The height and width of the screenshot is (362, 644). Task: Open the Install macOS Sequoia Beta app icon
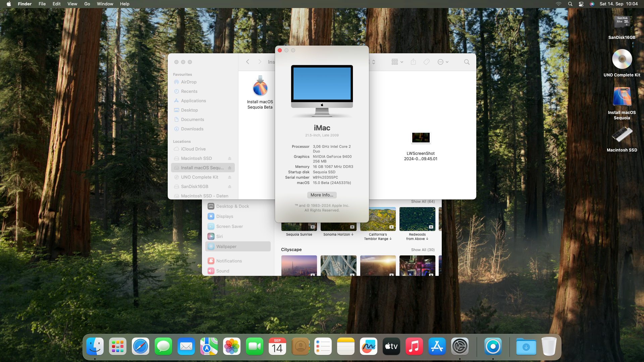260,86
